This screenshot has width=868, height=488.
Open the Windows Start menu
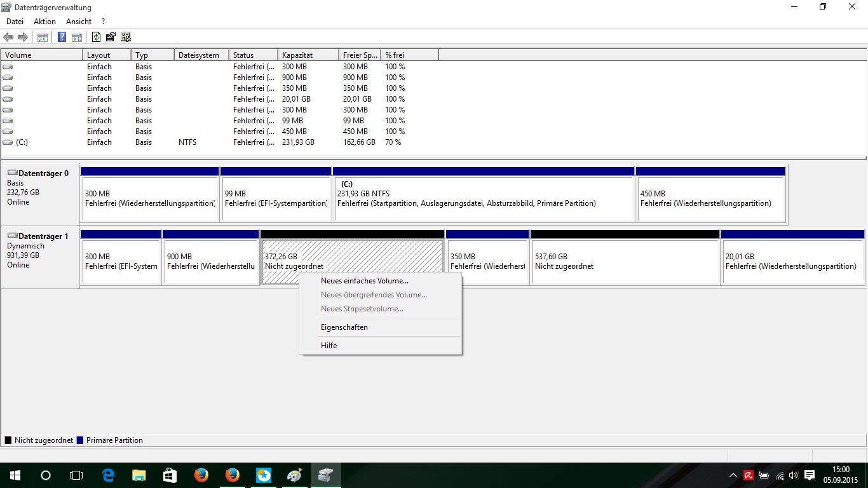(15, 475)
